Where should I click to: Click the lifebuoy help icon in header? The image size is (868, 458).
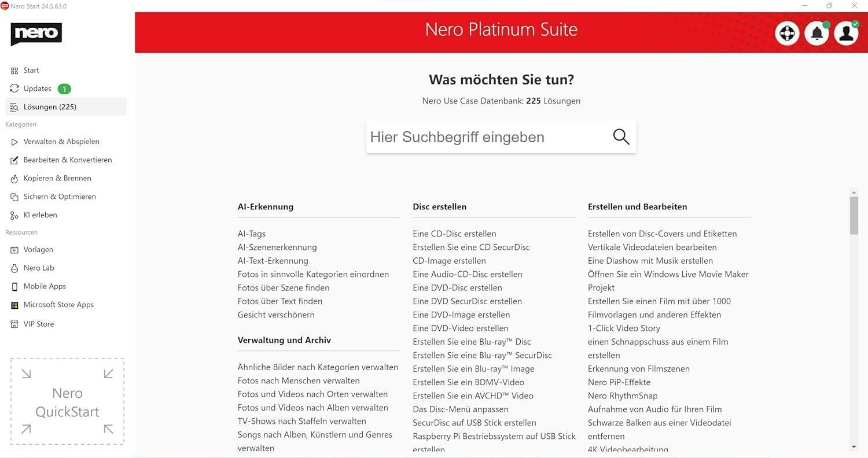pos(787,34)
